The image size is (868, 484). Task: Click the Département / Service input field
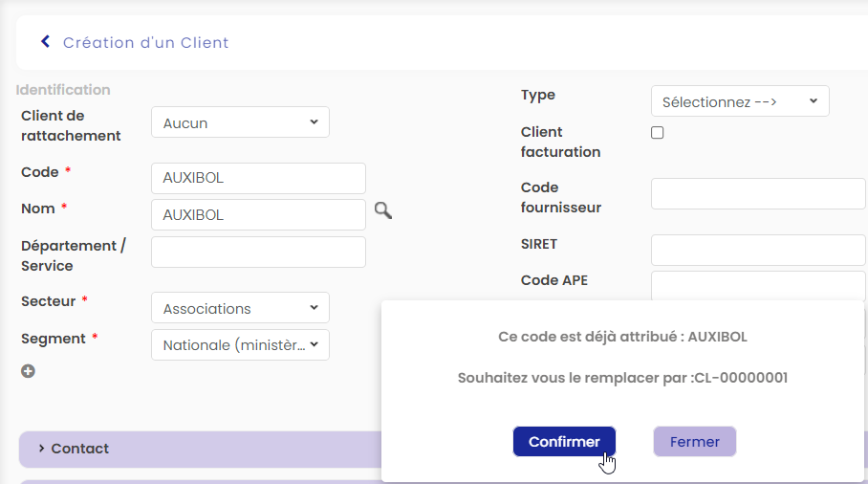click(x=258, y=253)
